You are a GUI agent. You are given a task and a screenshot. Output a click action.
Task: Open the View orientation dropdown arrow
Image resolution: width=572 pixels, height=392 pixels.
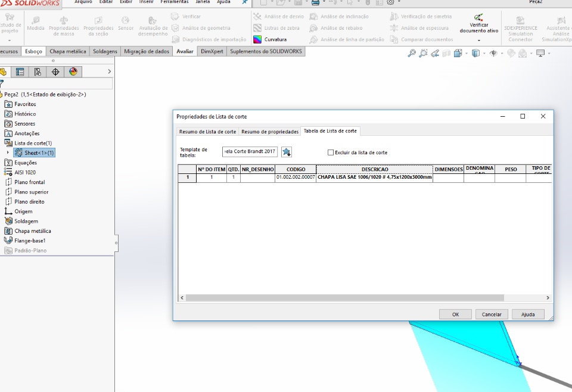point(466,54)
